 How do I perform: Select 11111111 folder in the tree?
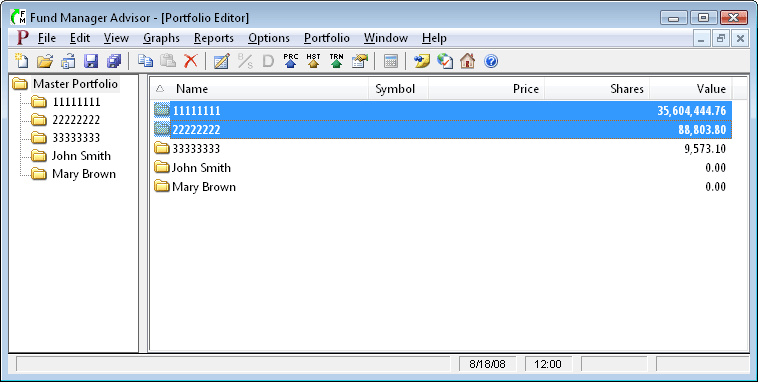(76, 102)
